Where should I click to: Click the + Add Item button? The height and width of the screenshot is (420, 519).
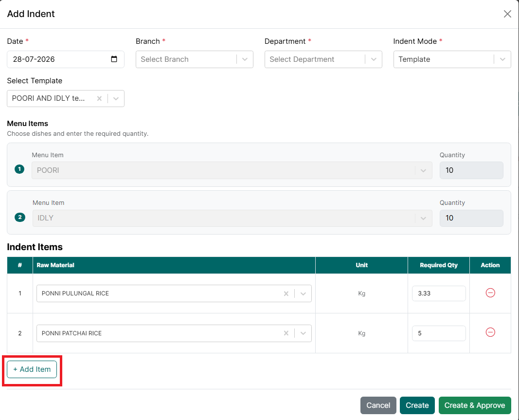(x=32, y=369)
